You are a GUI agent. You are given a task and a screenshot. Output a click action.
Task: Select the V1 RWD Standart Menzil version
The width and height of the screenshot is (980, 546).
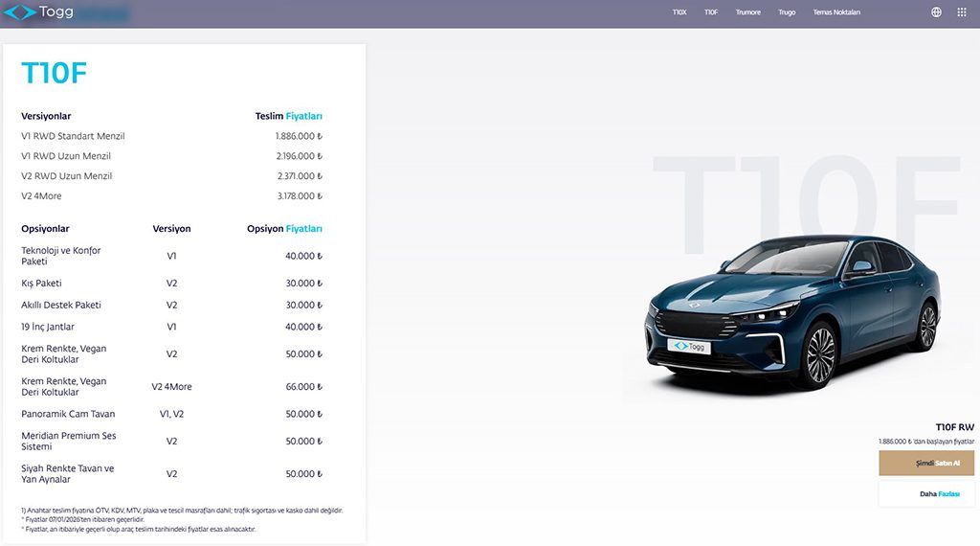coord(73,136)
